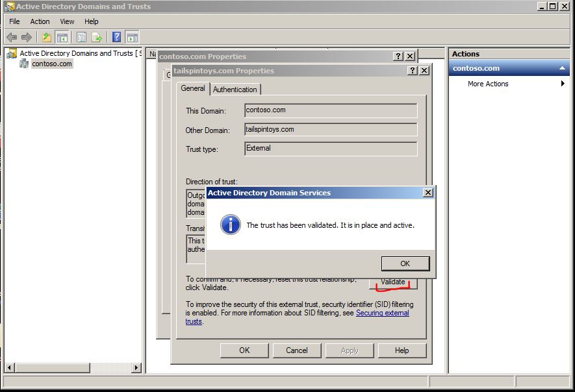This screenshot has width=575, height=392.
Task: Select contoso.com in the console tree
Action: click(52, 64)
